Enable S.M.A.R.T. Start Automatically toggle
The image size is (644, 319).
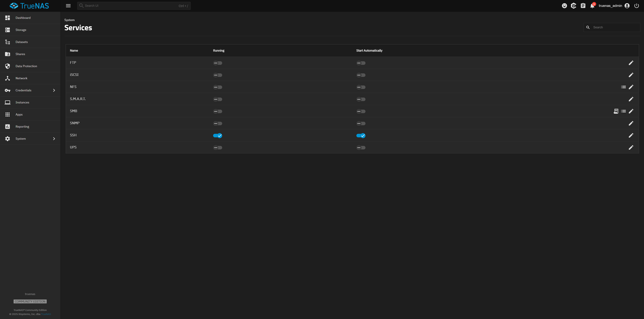click(361, 99)
